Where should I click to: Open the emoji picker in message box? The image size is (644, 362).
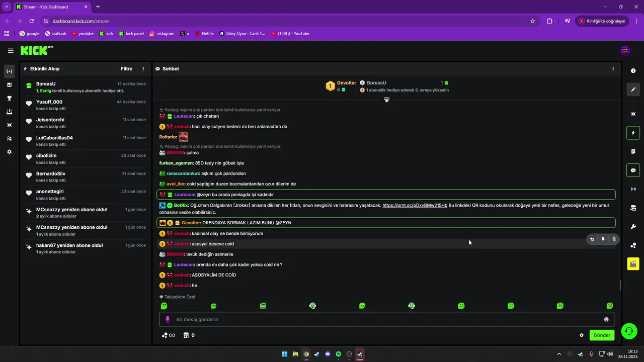point(606,319)
